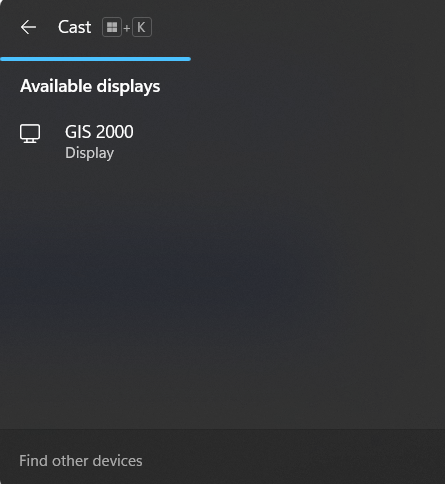Viewport: 445px width, 484px height.
Task: Select the Display subtitle under GIS 2000
Action: pos(89,153)
